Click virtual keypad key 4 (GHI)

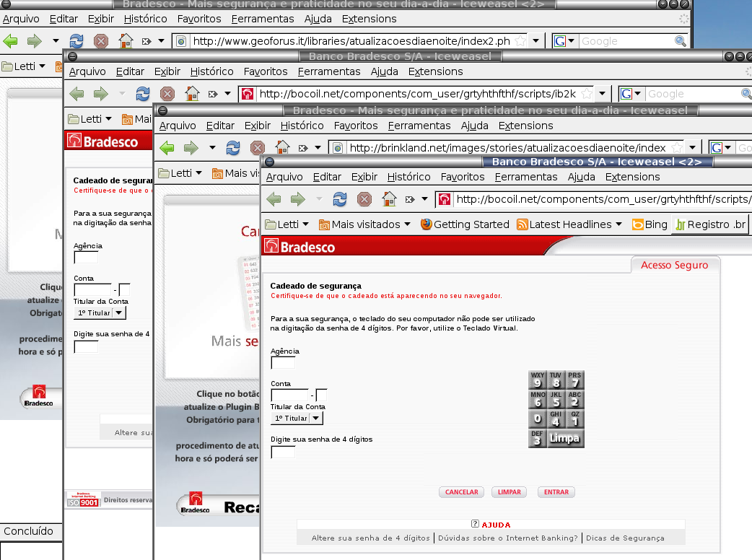click(x=556, y=419)
